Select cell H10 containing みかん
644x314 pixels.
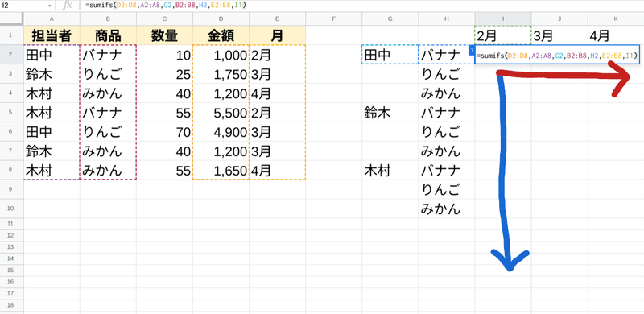(447, 209)
